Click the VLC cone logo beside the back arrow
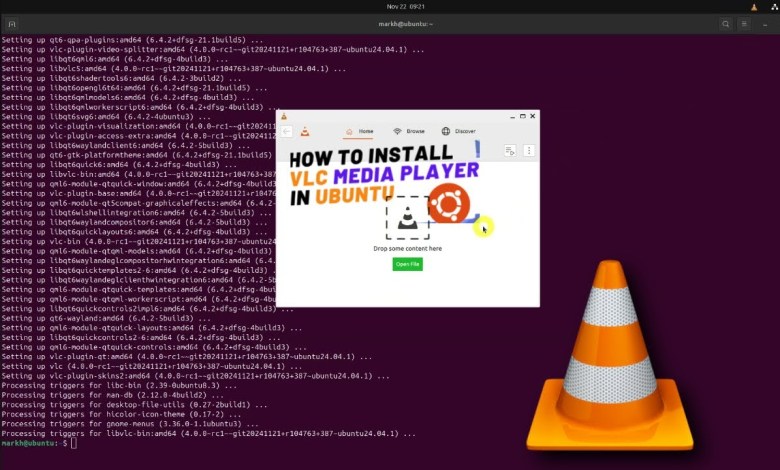The image size is (780, 470). click(305, 132)
